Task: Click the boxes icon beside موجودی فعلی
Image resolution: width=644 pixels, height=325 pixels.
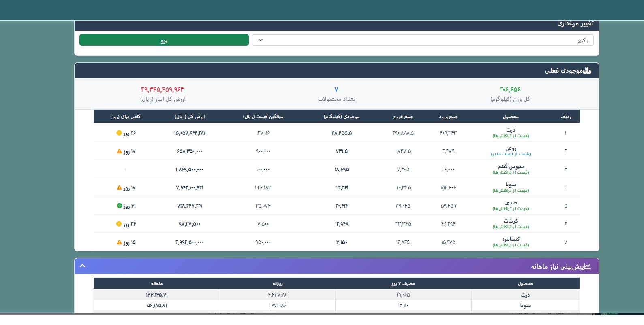Action: [587, 71]
